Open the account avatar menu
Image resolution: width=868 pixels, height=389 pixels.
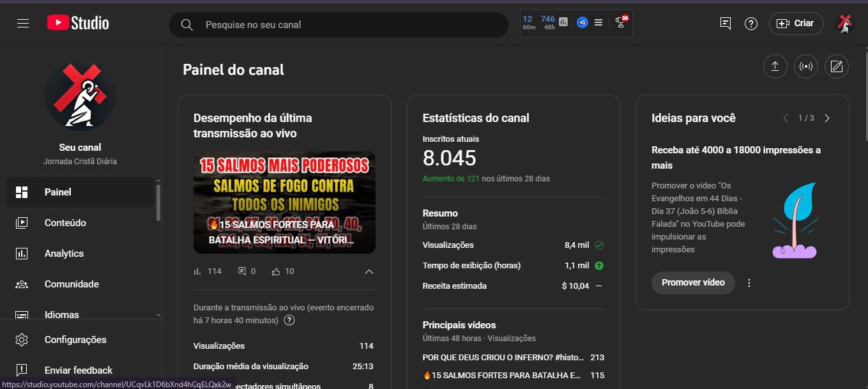[x=846, y=24]
